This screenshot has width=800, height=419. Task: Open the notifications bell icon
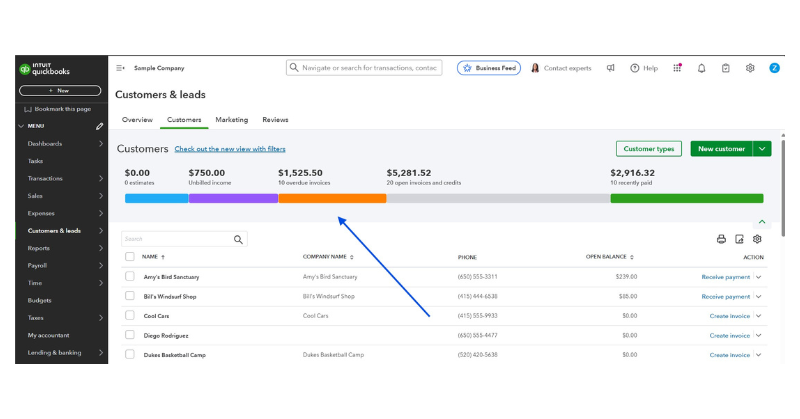click(x=701, y=68)
